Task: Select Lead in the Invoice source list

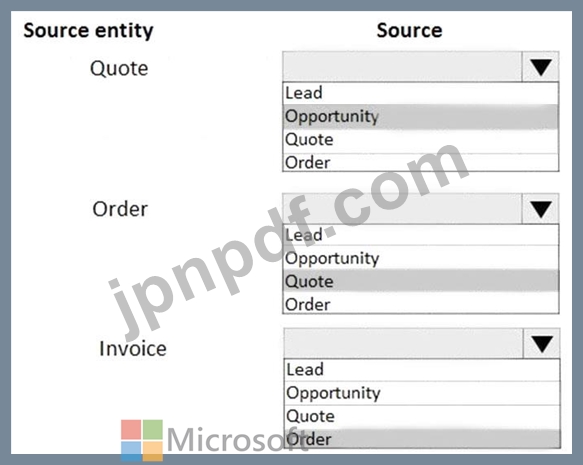Action: 422,370
